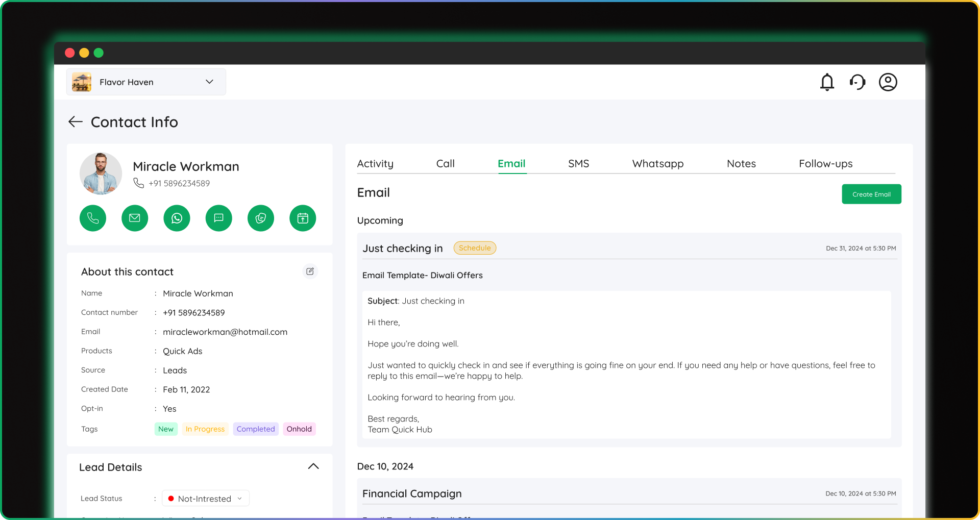The height and width of the screenshot is (520, 980).
Task: Select the Onhold tag
Action: [299, 429]
